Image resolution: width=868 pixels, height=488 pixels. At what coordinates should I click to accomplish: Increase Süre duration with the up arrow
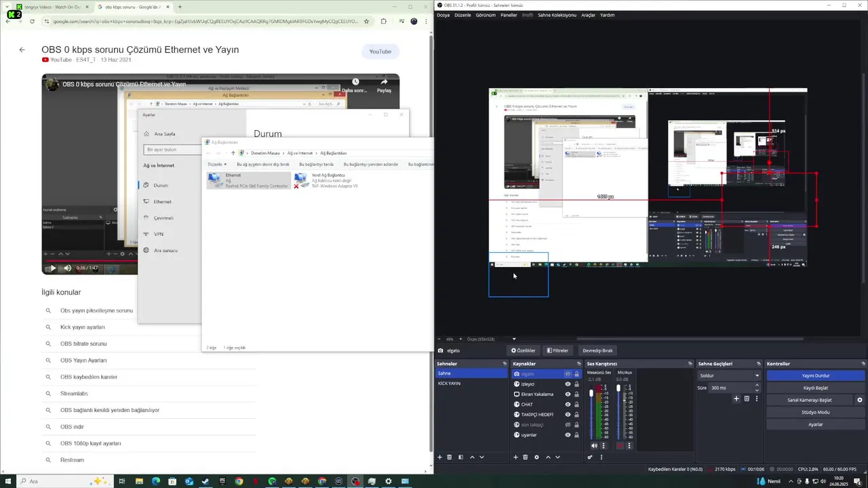click(757, 385)
